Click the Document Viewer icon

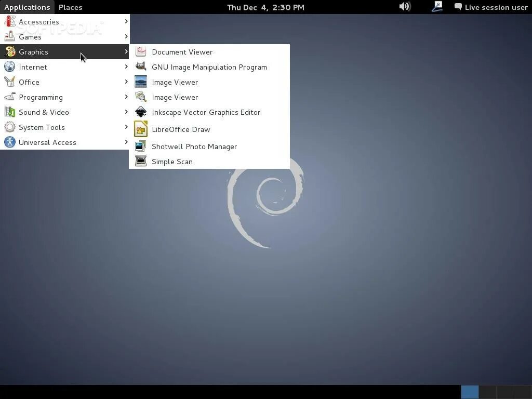click(x=141, y=51)
